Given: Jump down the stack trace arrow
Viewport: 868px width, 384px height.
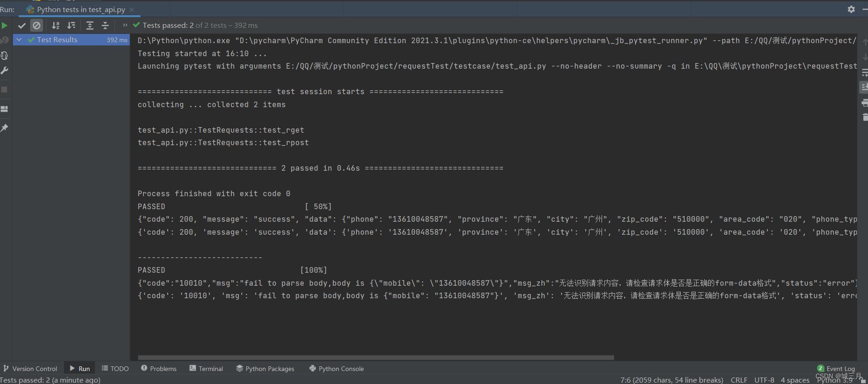Looking at the screenshot, I should [865, 57].
